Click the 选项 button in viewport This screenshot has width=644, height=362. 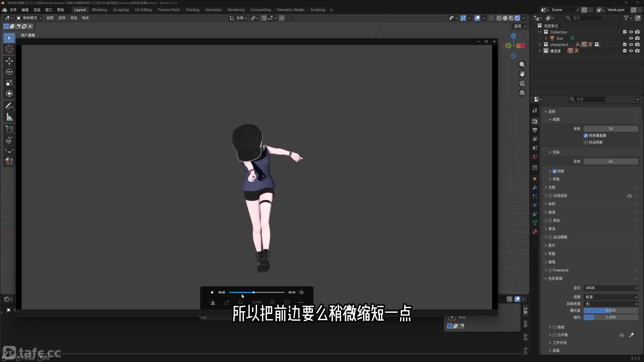coord(520,26)
